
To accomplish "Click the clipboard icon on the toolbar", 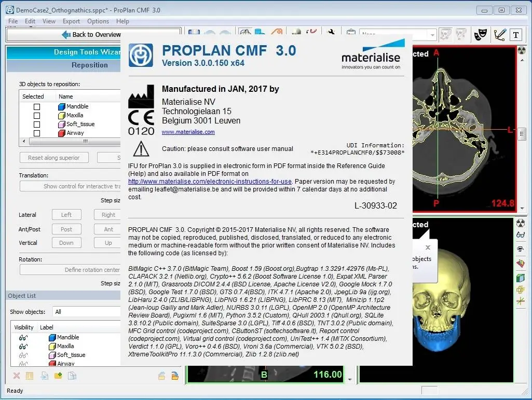I will [x=351, y=32].
